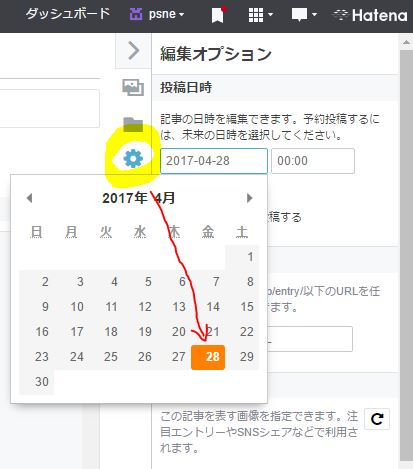Select April 29 in the calendar
This screenshot has height=469, width=413.
pyautogui.click(x=242, y=357)
